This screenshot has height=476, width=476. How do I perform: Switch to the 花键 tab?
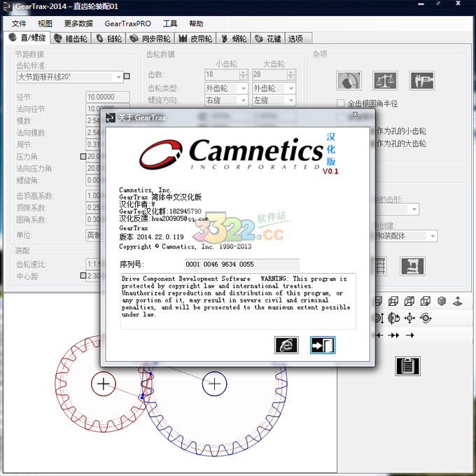tap(267, 38)
